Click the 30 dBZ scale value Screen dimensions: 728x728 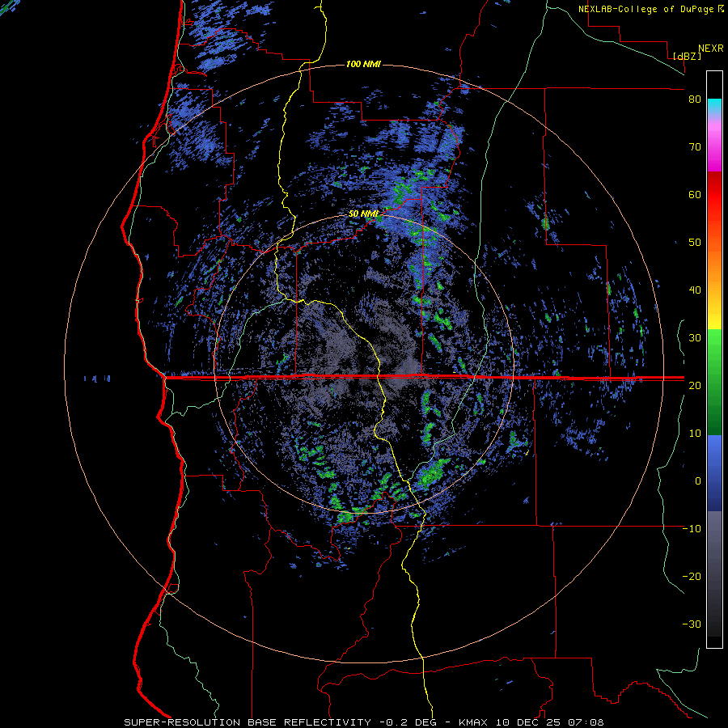[x=695, y=338]
